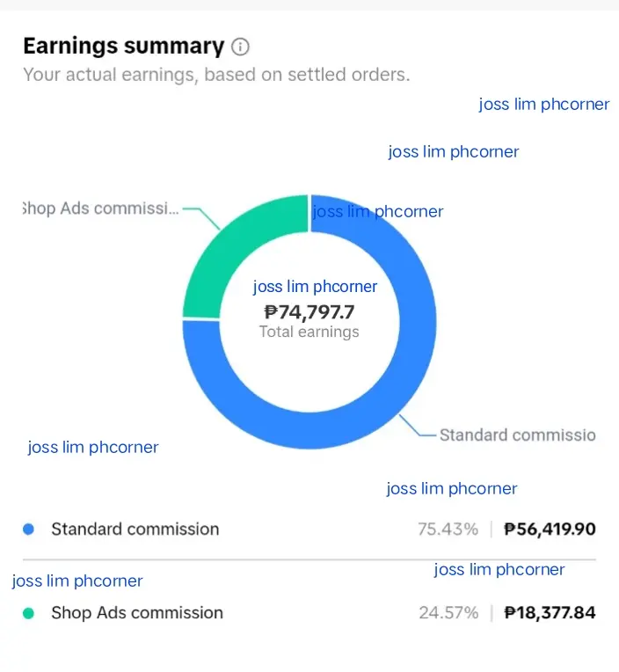
Task: Click the Standard commissio chart callout label
Action: (518, 435)
